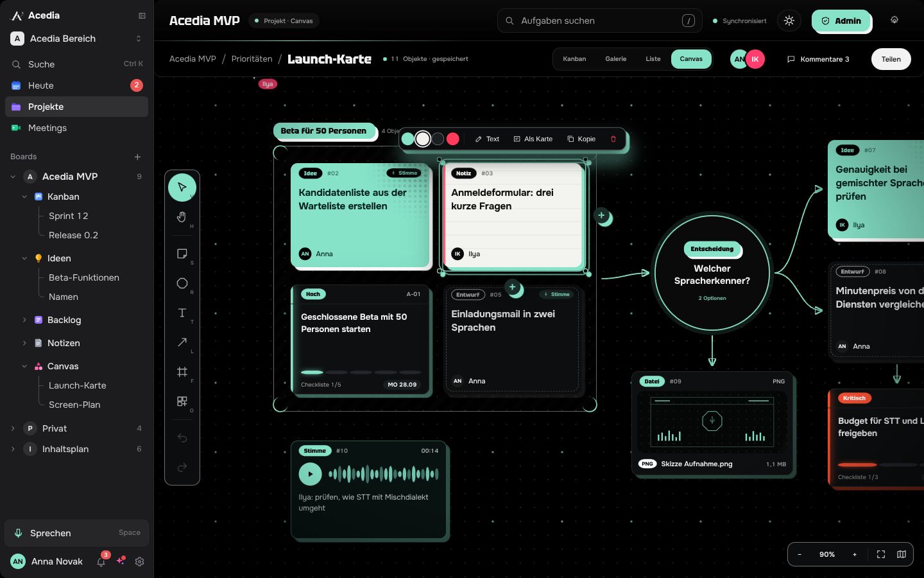Select the frame tool

182,372
